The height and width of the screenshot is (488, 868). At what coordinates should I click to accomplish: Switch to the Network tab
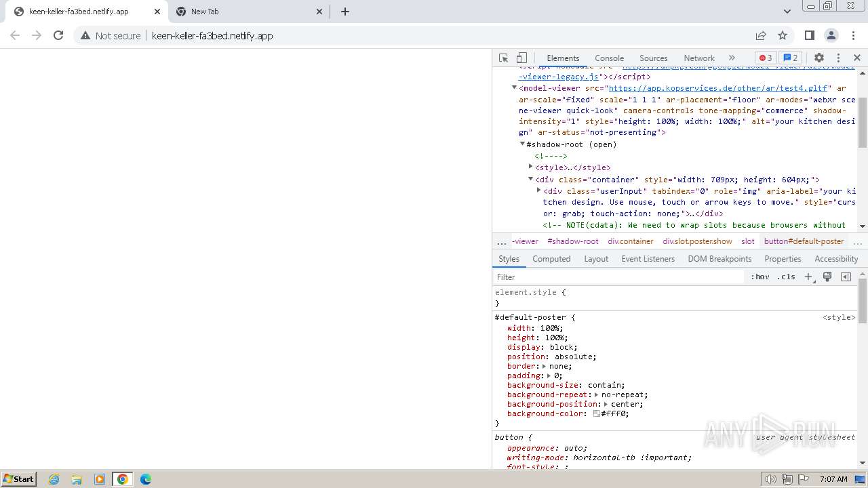point(699,58)
